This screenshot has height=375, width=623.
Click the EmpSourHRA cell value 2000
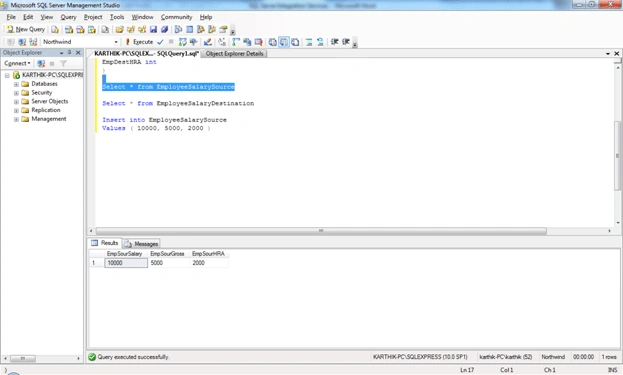209,263
